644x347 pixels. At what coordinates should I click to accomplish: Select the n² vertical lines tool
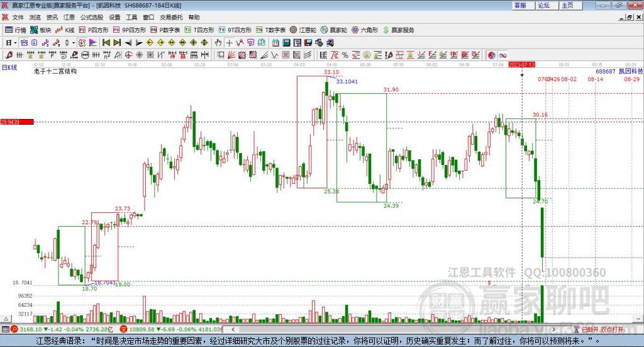pyautogui.click(x=107, y=55)
